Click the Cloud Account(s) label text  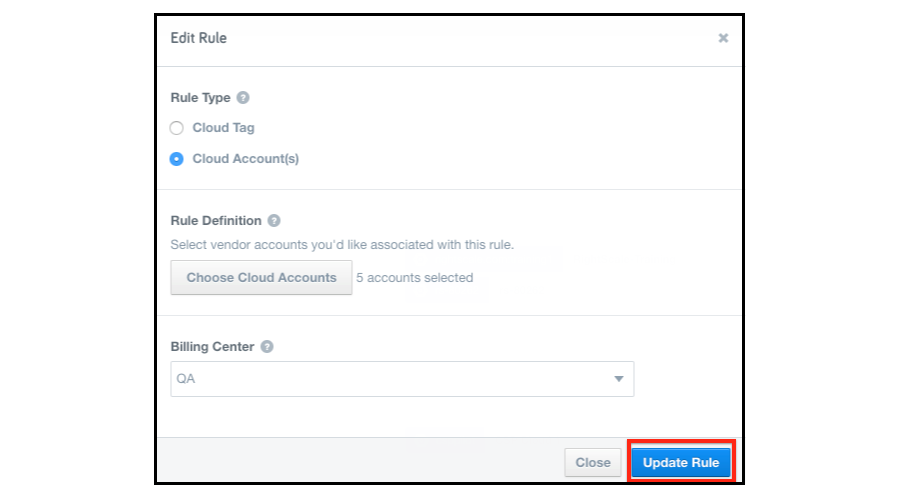tap(246, 158)
